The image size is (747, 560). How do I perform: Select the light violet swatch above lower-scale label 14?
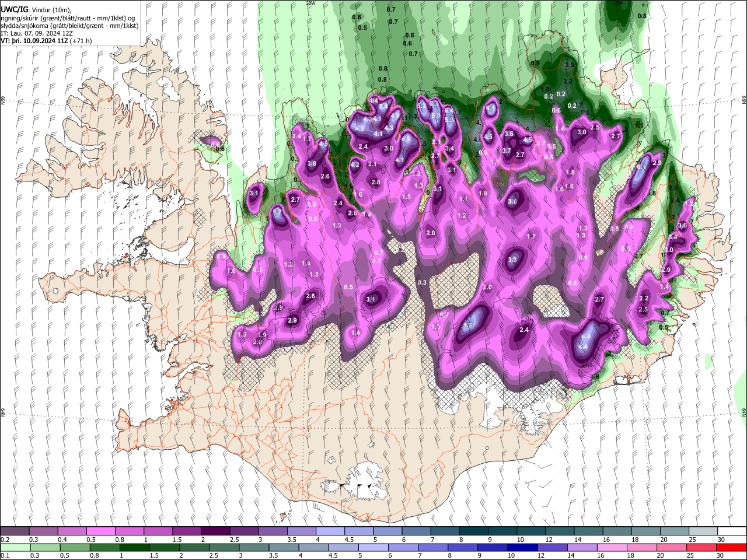tap(582, 547)
